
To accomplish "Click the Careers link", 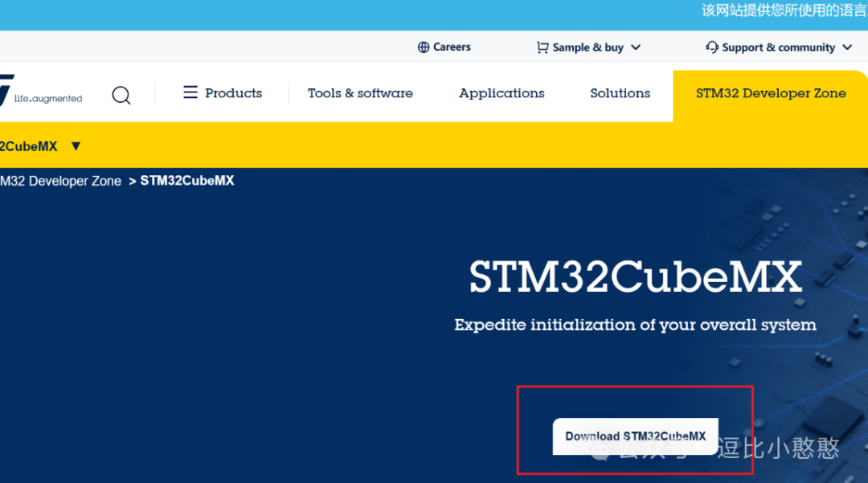I will tap(452, 47).
